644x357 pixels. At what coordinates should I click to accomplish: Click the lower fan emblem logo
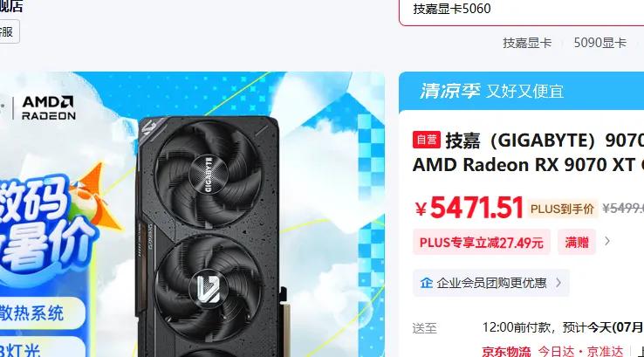209,289
